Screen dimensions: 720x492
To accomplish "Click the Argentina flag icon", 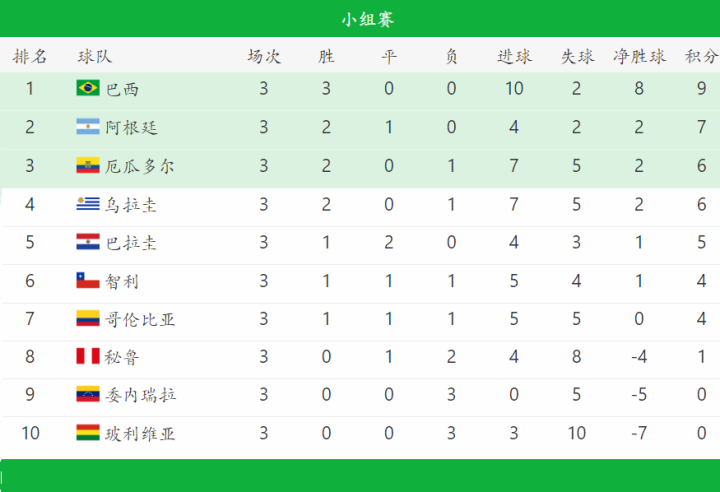I will tap(88, 126).
